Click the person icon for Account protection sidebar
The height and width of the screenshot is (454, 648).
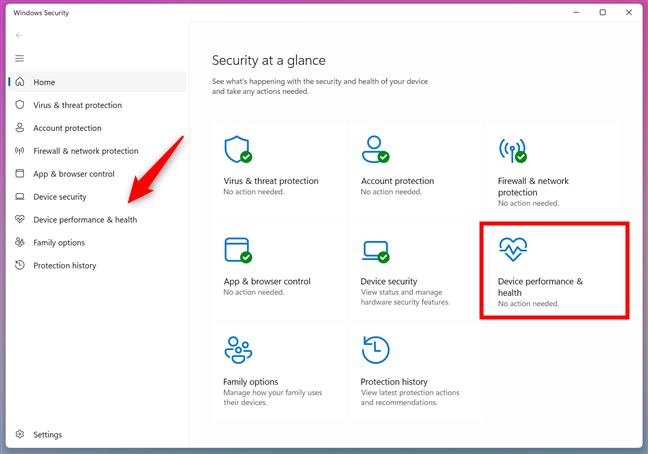19,127
